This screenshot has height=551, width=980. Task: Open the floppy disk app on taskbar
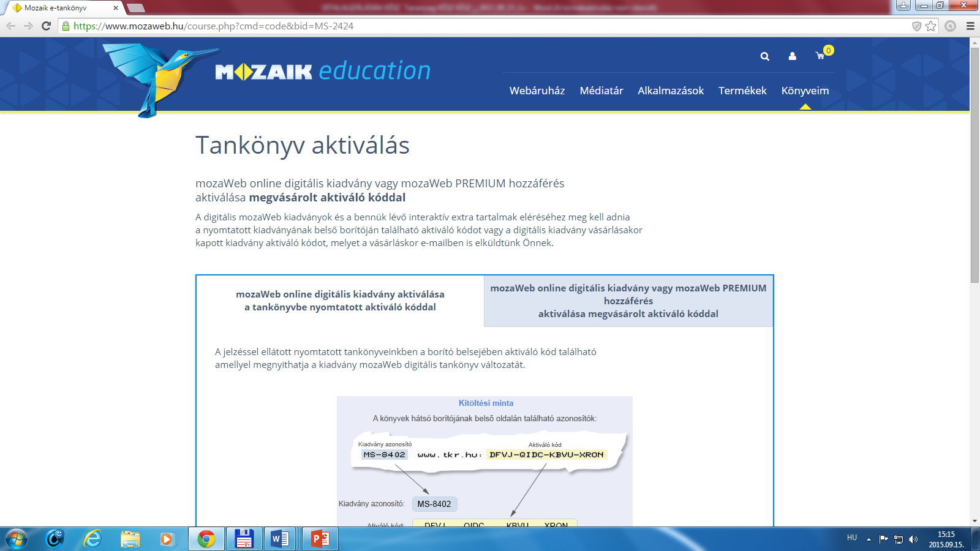(x=244, y=539)
